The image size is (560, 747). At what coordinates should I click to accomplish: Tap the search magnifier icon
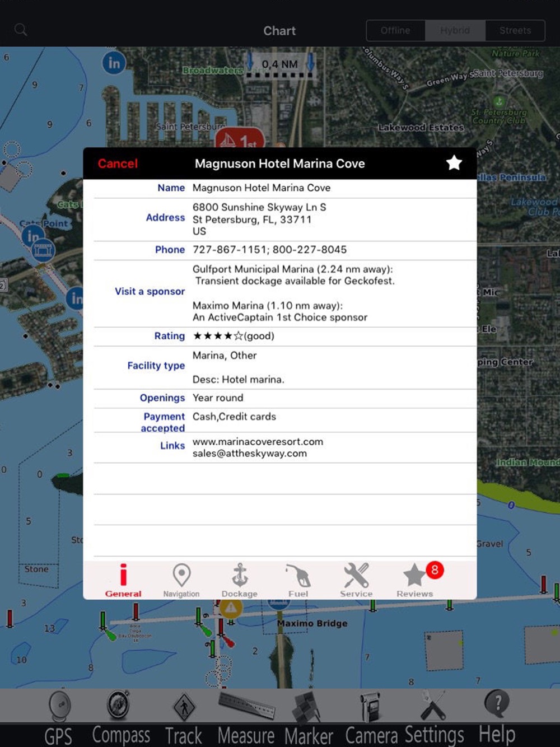pos(21,30)
